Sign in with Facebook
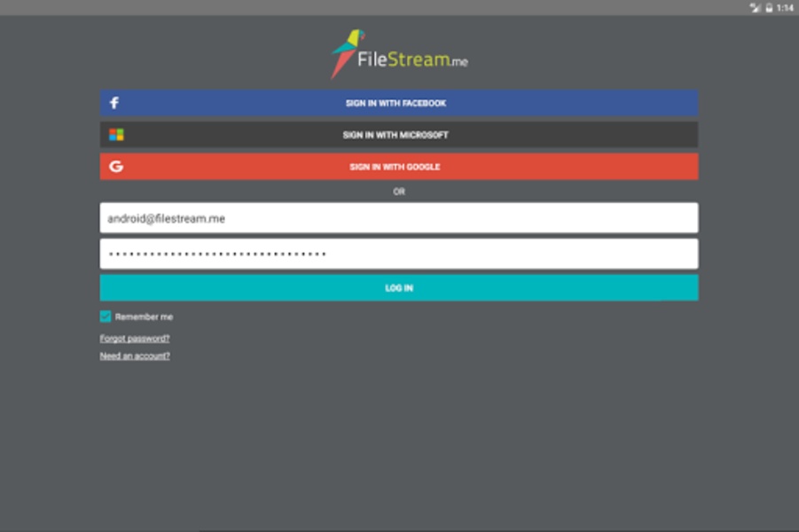The width and height of the screenshot is (799, 532). click(x=399, y=103)
